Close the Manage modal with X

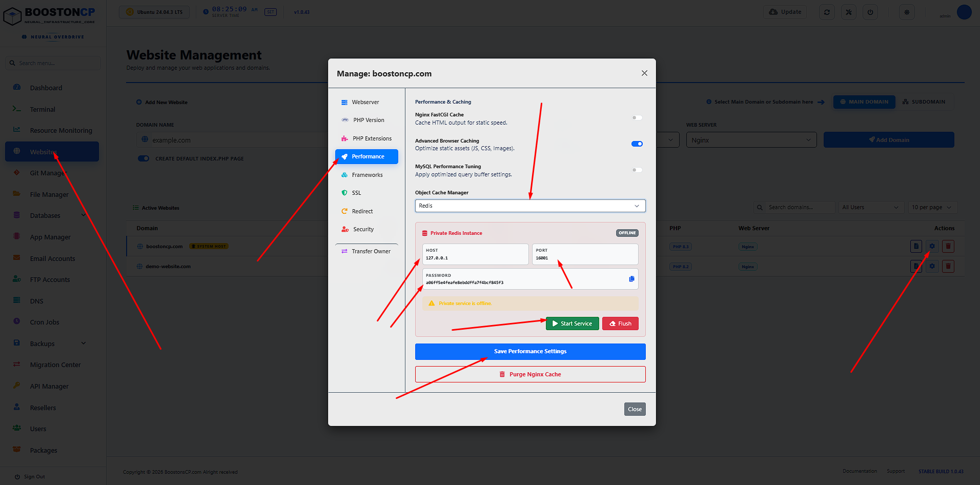[x=644, y=73]
